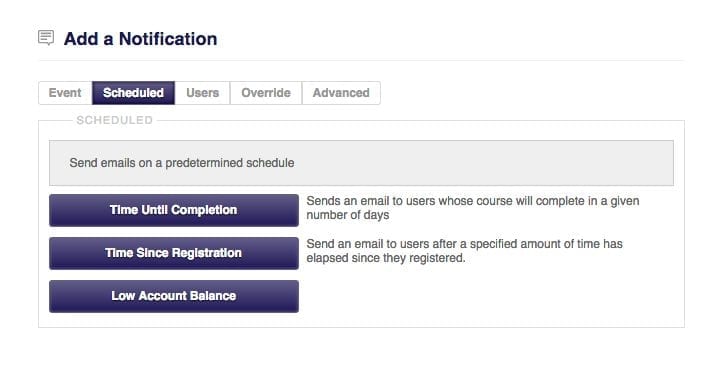Create a reminder based on registration elapsed time

point(174,253)
